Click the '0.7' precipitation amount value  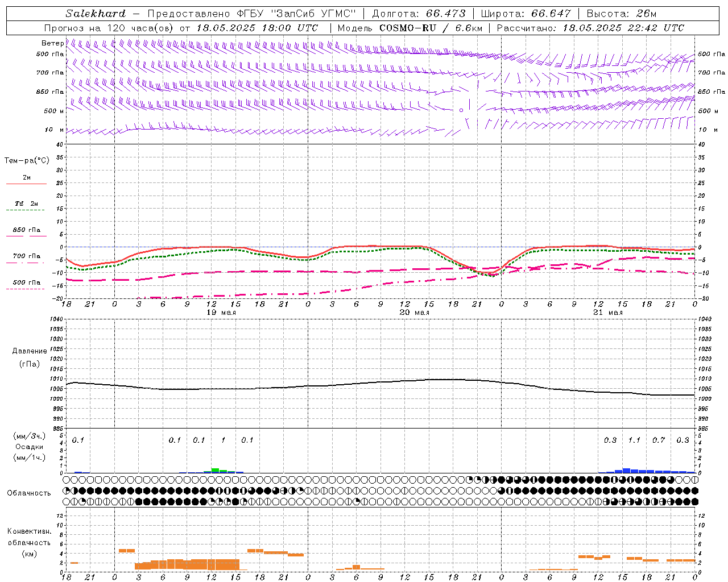click(x=659, y=440)
